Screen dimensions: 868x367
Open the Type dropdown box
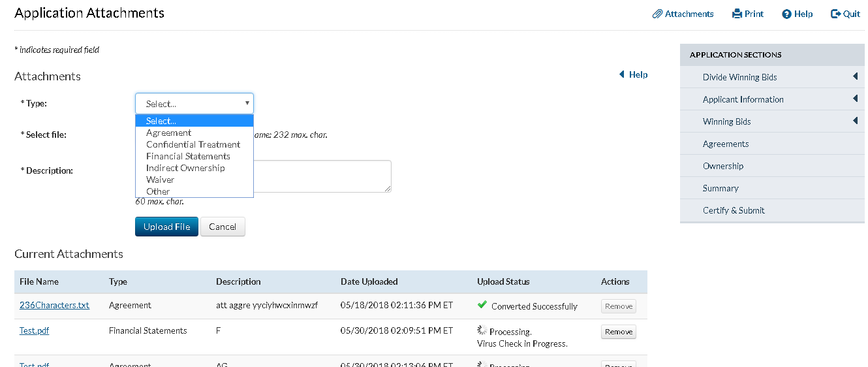point(194,104)
